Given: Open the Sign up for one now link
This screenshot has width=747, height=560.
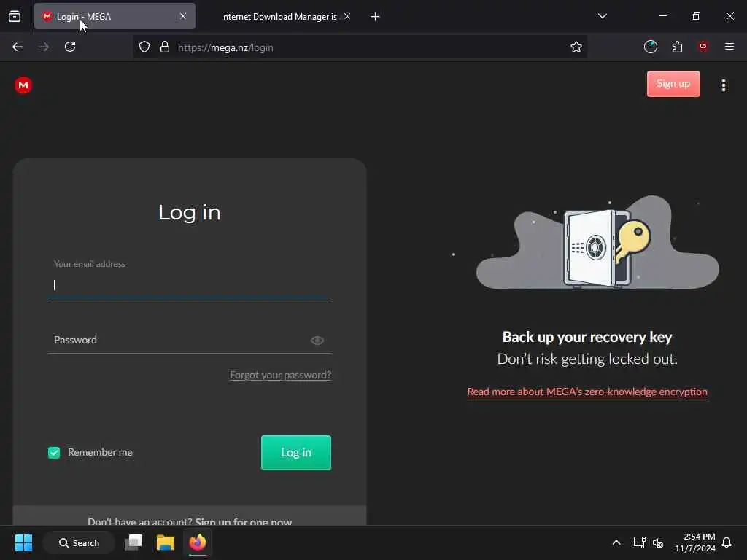Looking at the screenshot, I should click(244, 522).
